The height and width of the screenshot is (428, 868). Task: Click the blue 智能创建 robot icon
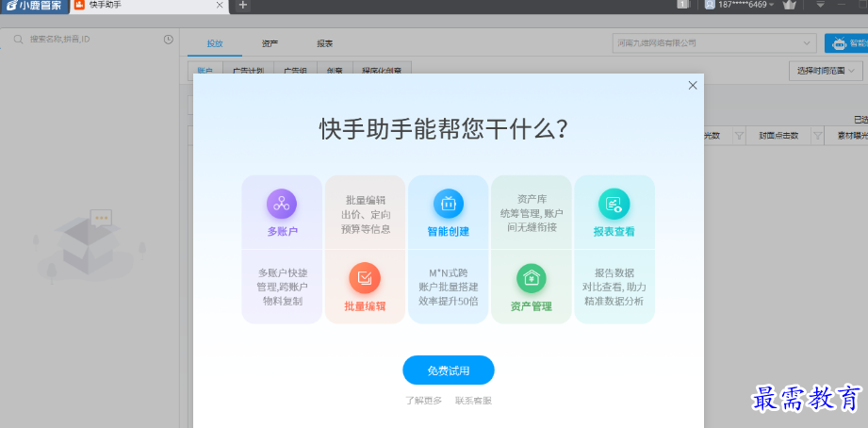click(449, 205)
